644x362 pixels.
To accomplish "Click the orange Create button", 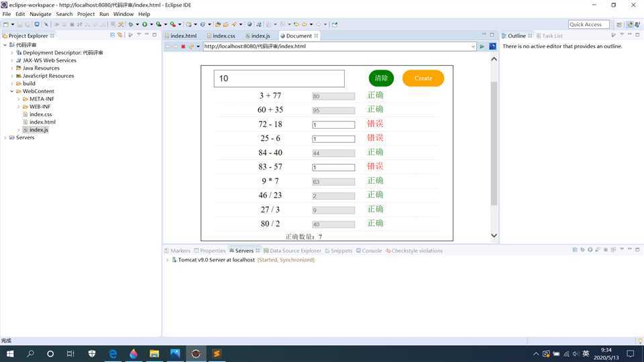I will pyautogui.click(x=423, y=78).
